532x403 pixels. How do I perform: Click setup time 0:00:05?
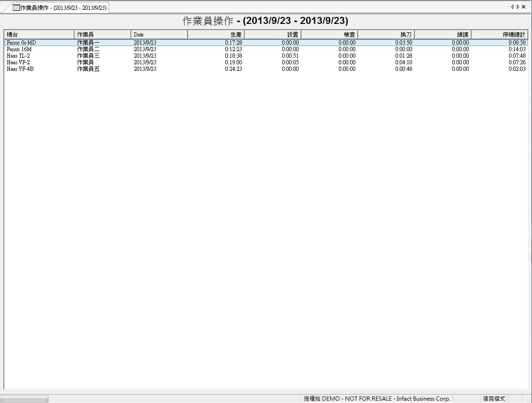[290, 62]
